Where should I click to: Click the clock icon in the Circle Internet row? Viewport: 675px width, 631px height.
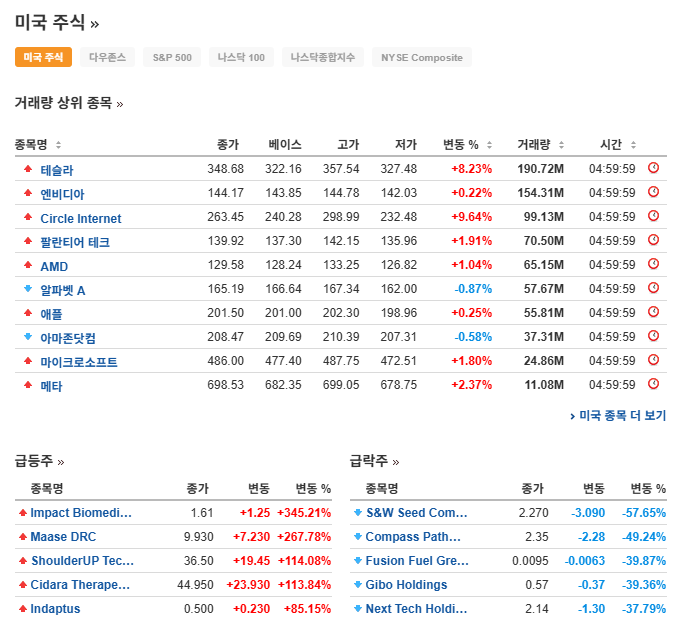(x=653, y=216)
